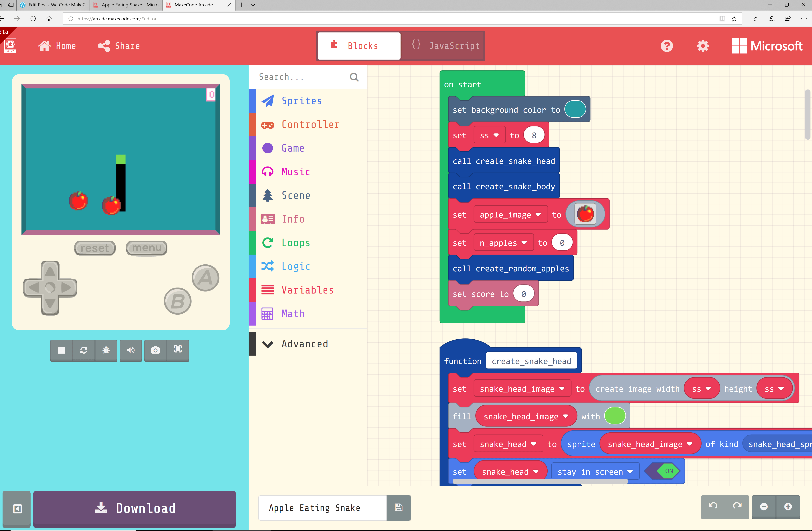This screenshot has width=812, height=531.
Task: Redo the block change
Action: point(737,506)
